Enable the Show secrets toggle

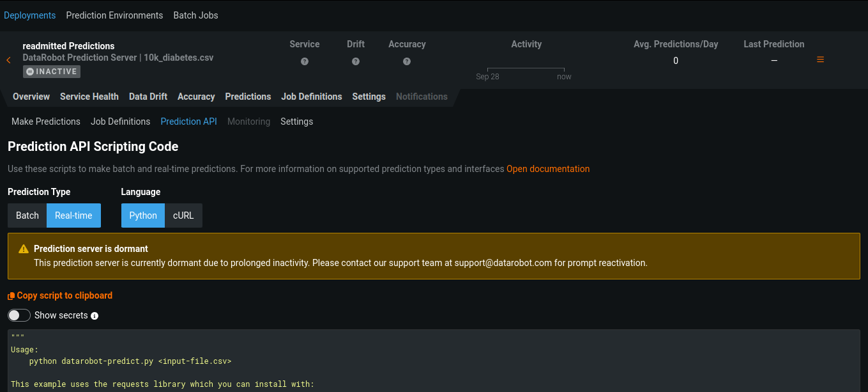19,315
